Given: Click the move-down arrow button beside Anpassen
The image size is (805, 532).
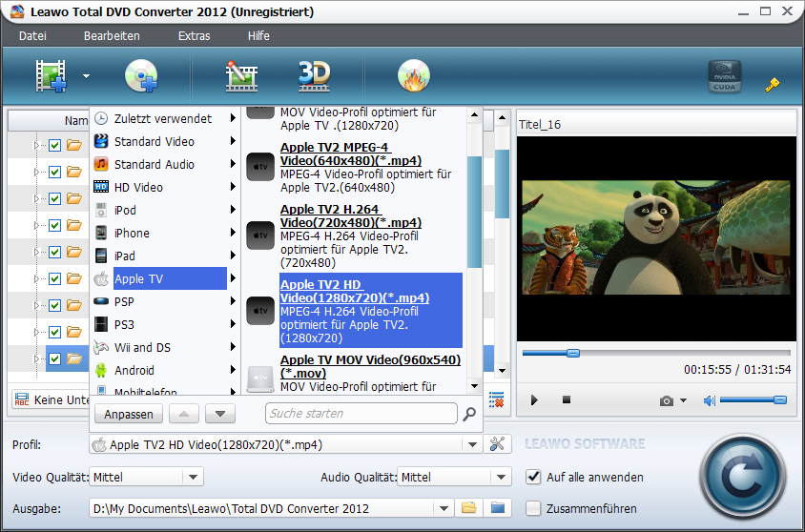Looking at the screenshot, I should [220, 414].
